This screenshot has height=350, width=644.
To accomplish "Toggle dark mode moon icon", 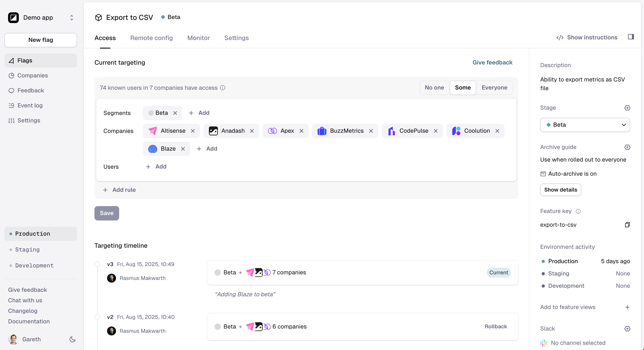I will [x=73, y=339].
